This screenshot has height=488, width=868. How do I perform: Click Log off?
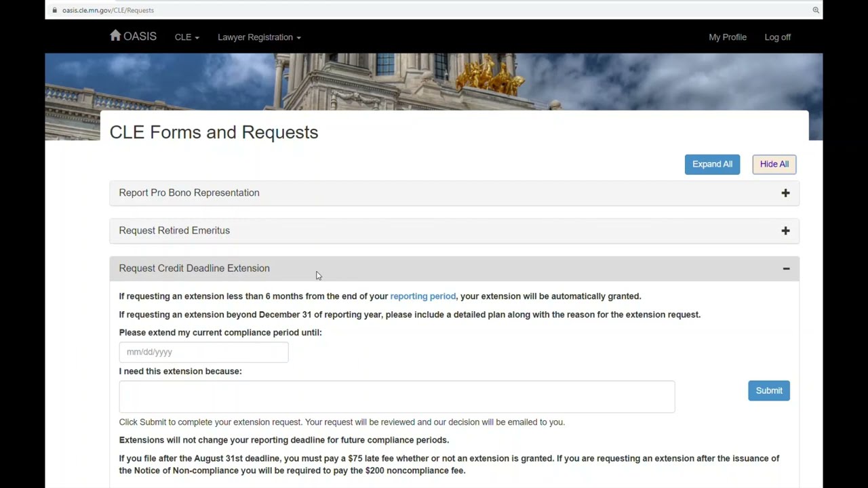(778, 37)
